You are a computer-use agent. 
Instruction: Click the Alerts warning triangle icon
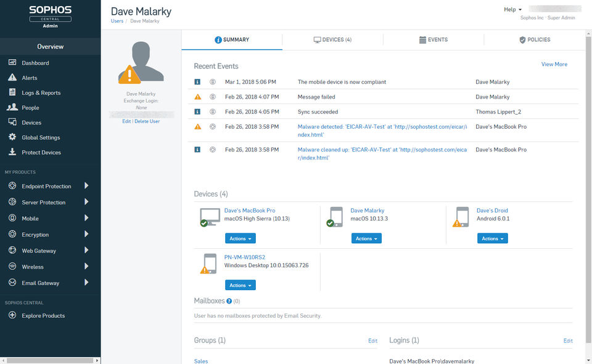[12, 78]
